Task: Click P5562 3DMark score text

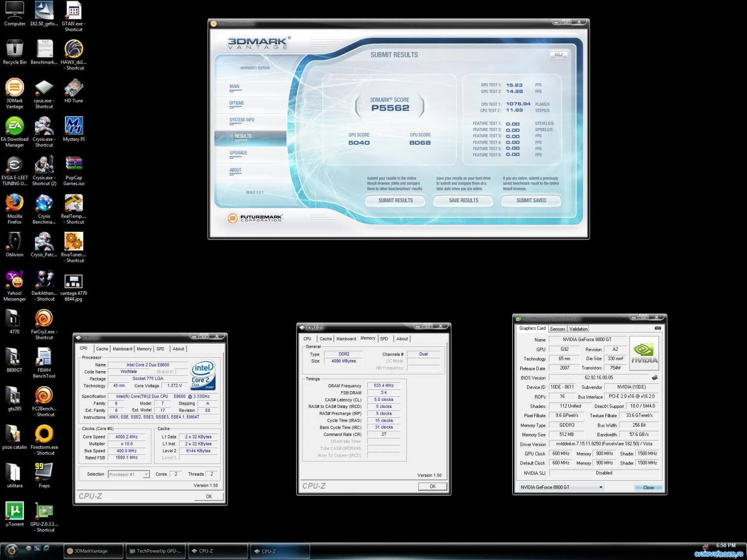Action: 390,108
